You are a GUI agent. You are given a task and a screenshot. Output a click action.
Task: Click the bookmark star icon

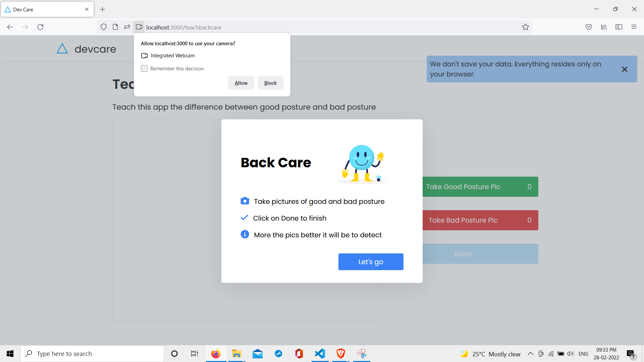point(525,27)
